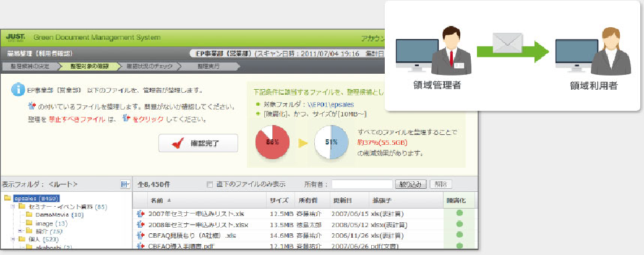Click the envelope icon on the green arrow
This screenshot has height=255, width=644.
coord(508,43)
